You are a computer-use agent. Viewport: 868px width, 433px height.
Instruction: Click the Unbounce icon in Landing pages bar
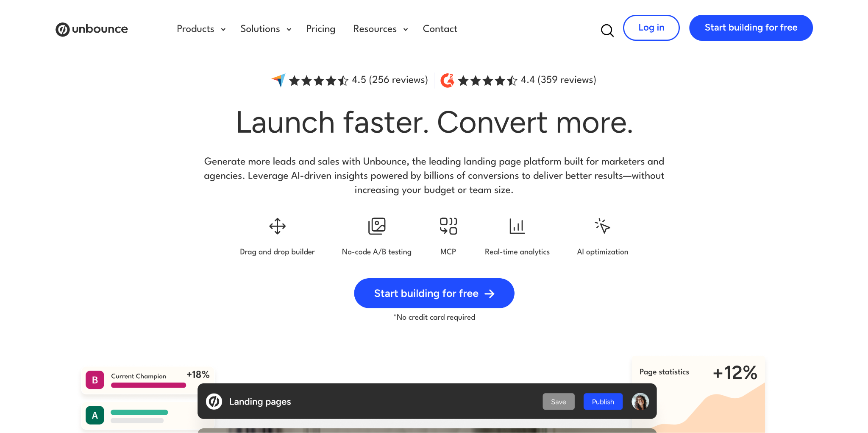pyautogui.click(x=214, y=401)
